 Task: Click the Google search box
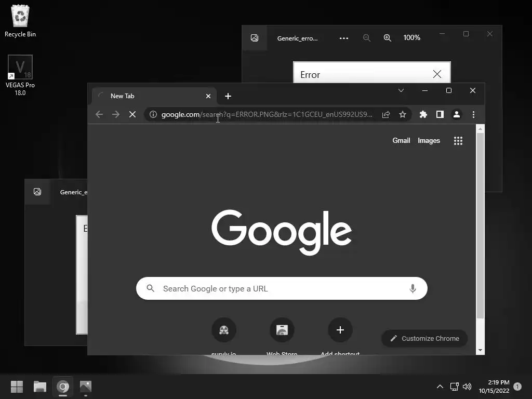tap(282, 288)
